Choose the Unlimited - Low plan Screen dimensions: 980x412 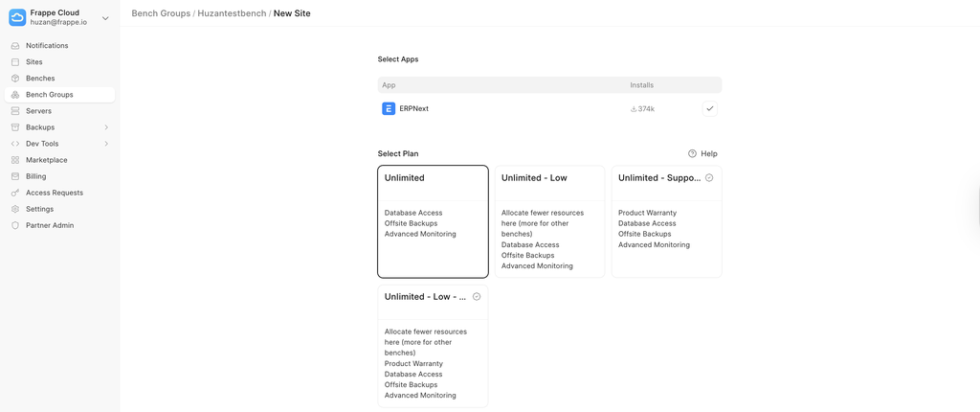(549, 221)
